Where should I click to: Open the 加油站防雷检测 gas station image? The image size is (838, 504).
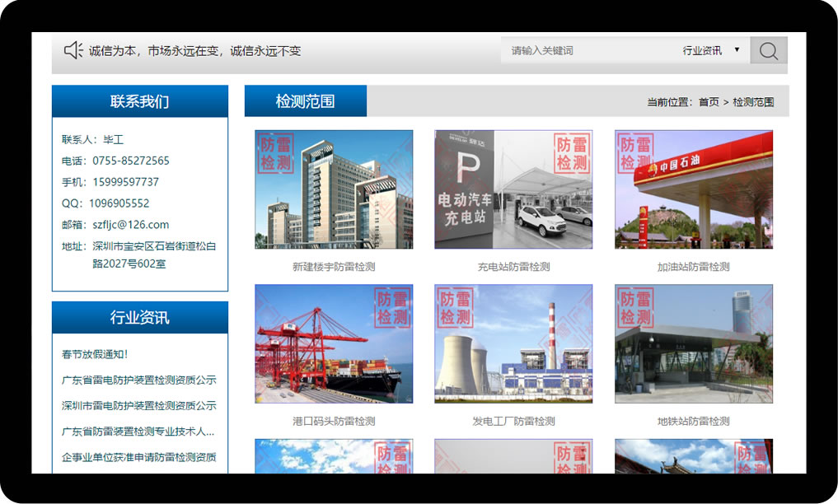point(694,189)
